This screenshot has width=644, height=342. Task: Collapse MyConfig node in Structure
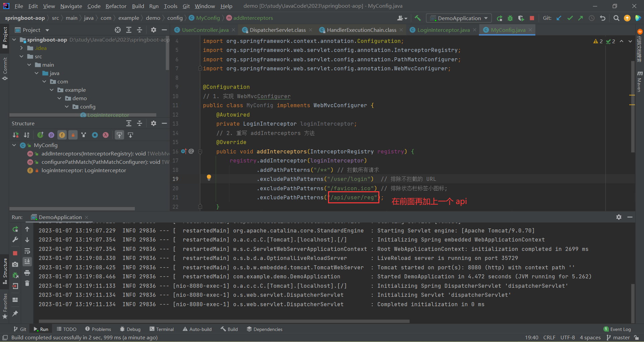(14, 145)
